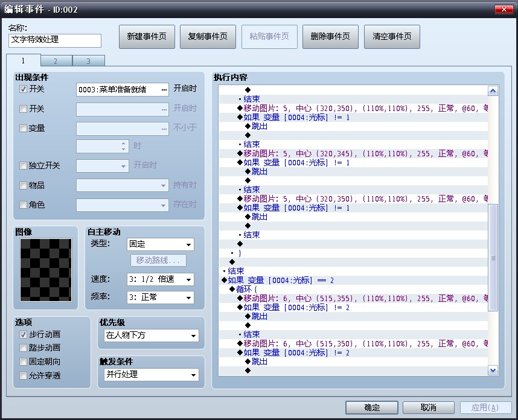Check the 踏步动画 option
This screenshot has height=420, width=518.
(x=23, y=348)
